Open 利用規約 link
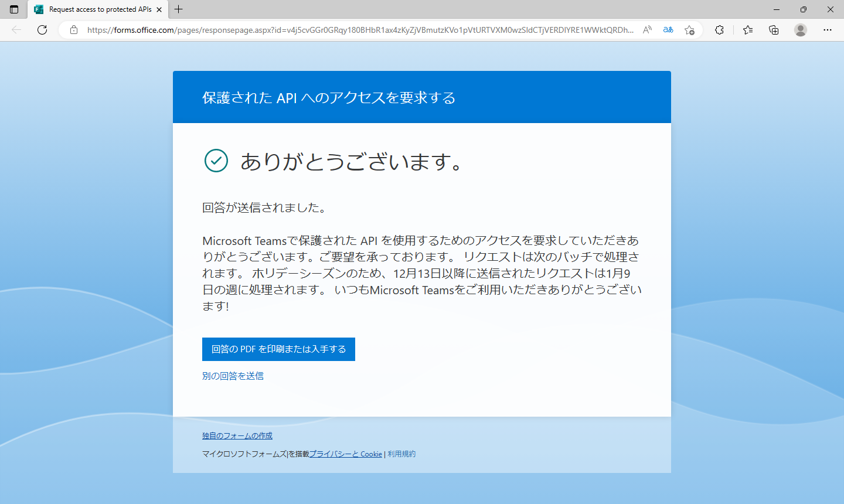This screenshot has width=844, height=504. [x=401, y=454]
